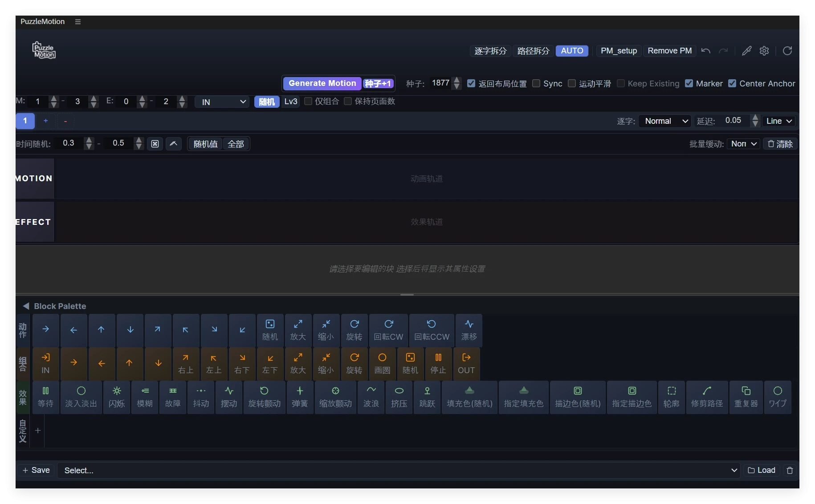Toggle the AUTO split mode button
This screenshot has height=504, width=815.
click(572, 51)
